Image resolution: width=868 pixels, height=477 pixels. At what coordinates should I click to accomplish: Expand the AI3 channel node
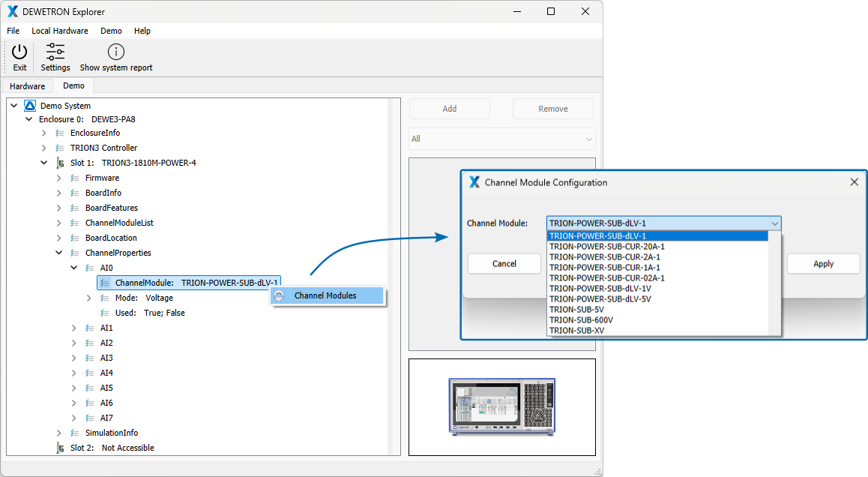[x=73, y=358]
